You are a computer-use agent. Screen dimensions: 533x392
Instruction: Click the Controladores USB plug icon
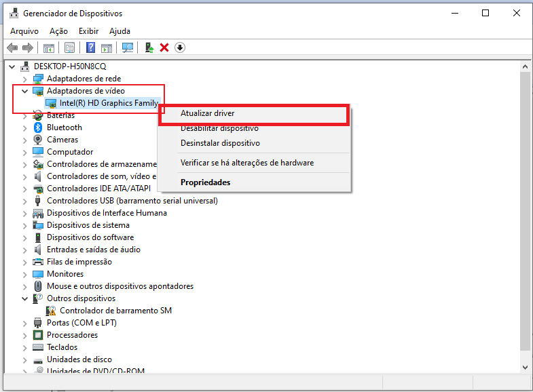pyautogui.click(x=38, y=201)
